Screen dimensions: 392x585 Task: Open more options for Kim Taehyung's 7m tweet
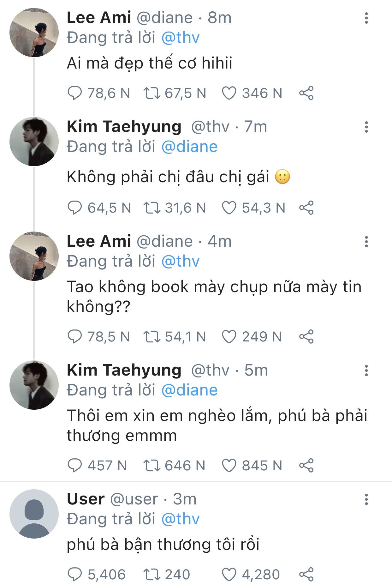[366, 127]
